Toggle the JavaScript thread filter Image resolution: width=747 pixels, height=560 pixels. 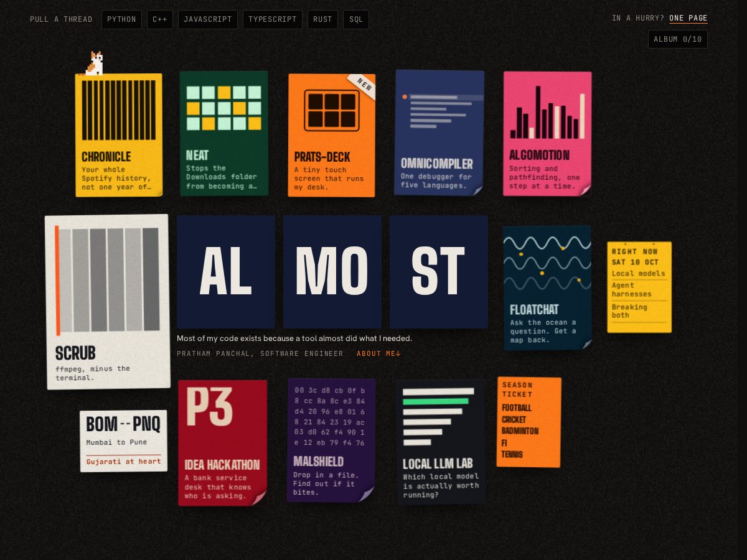click(x=208, y=19)
